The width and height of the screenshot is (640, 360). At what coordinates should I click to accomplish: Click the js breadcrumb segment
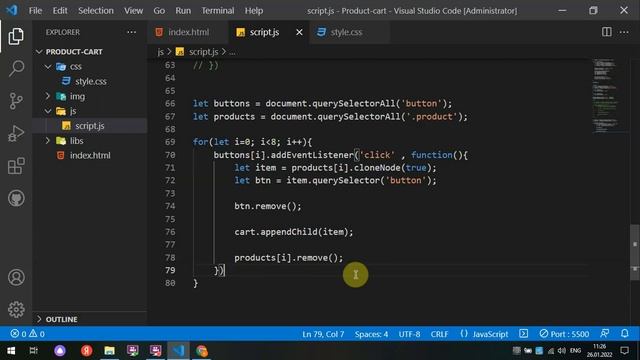point(160,52)
